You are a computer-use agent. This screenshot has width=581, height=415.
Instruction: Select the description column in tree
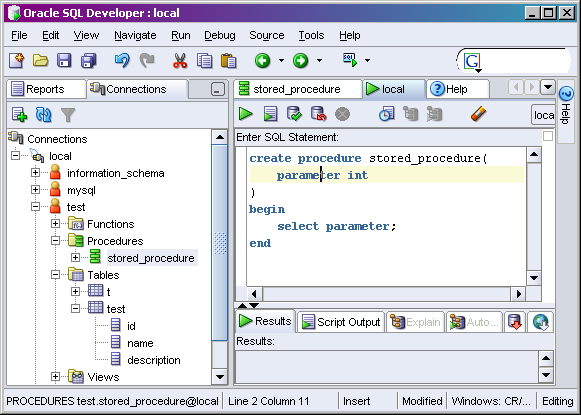click(154, 360)
